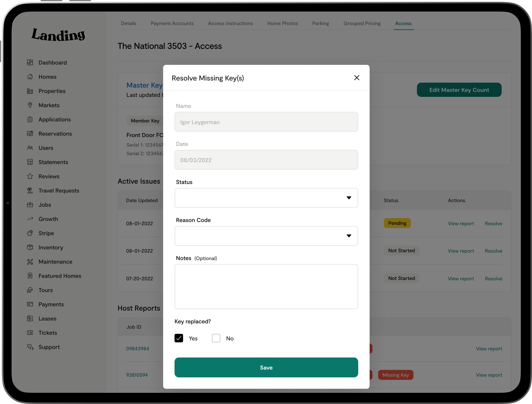Click the Support chat icon
532x404 pixels.
coord(30,347)
